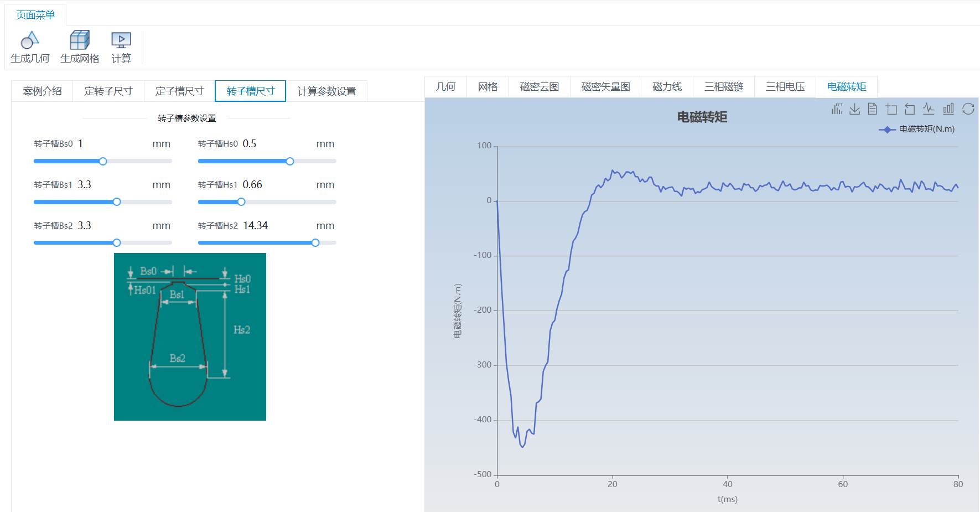Screen dimensions: 980x512
Task: Download the chart as an image
Action: 855,109
